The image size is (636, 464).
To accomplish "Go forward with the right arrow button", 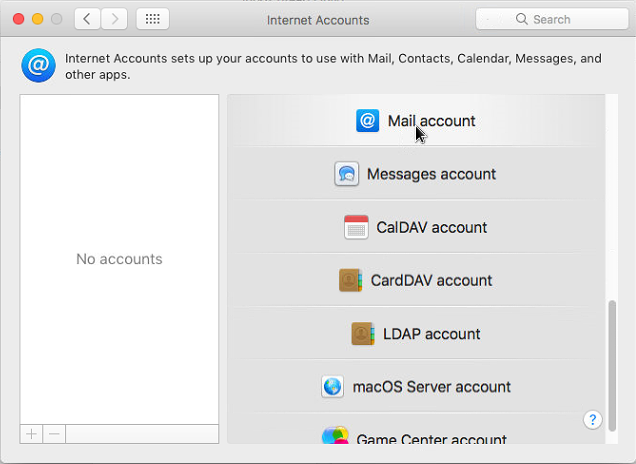I will [x=114, y=19].
